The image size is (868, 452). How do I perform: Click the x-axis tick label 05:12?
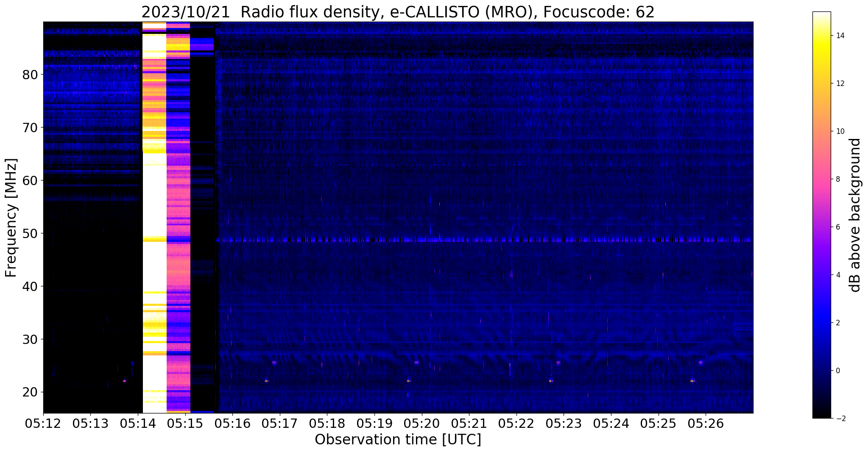coord(43,424)
